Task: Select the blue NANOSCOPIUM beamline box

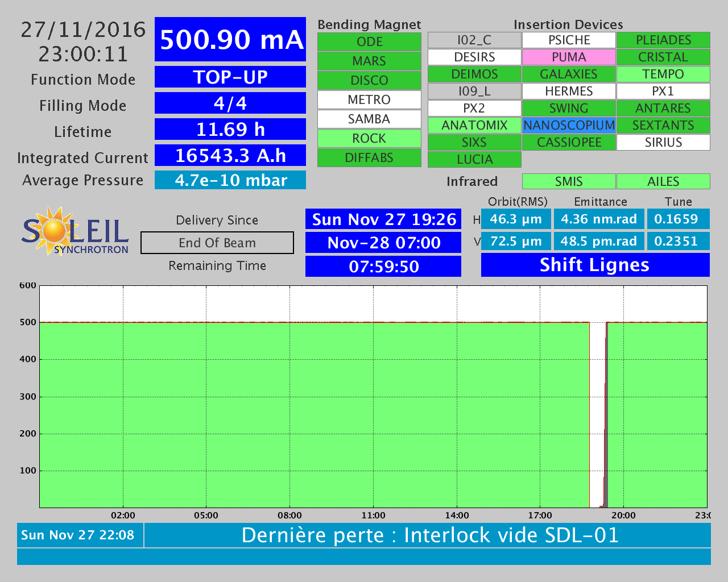Action: (569, 126)
